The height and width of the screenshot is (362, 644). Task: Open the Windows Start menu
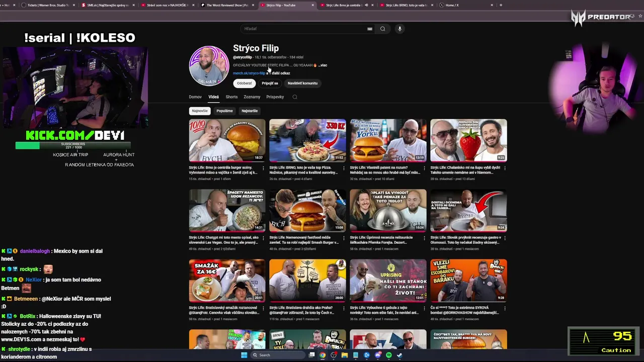(244, 355)
